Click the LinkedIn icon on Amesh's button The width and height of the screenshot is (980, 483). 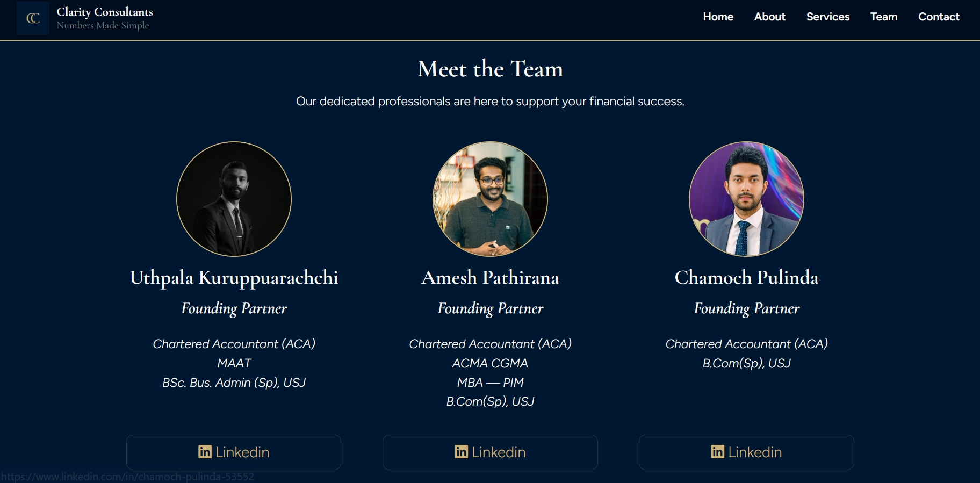click(x=461, y=452)
